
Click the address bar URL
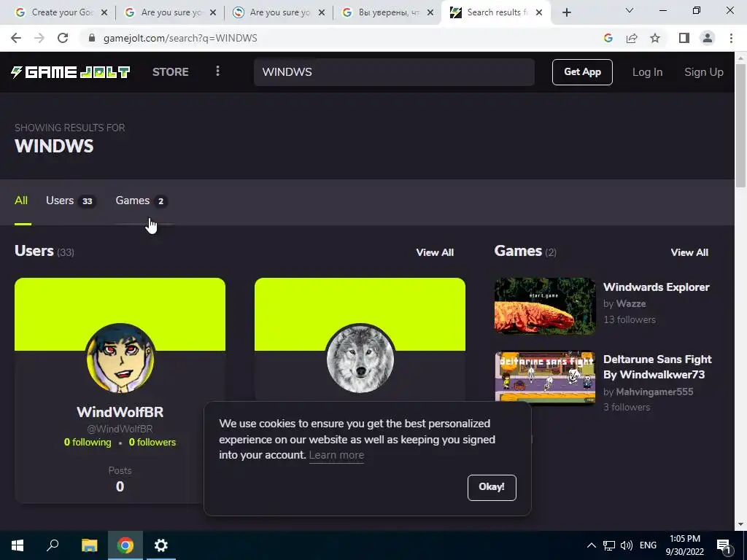180,38
